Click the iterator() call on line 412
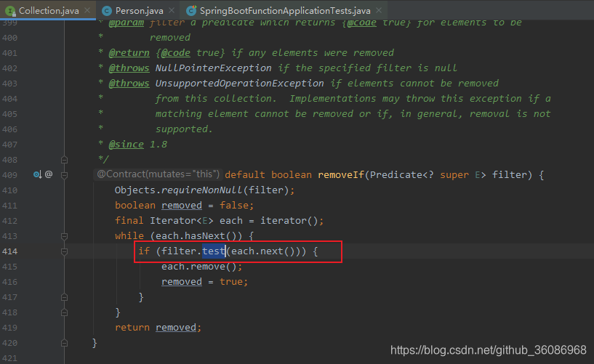 click(289, 221)
